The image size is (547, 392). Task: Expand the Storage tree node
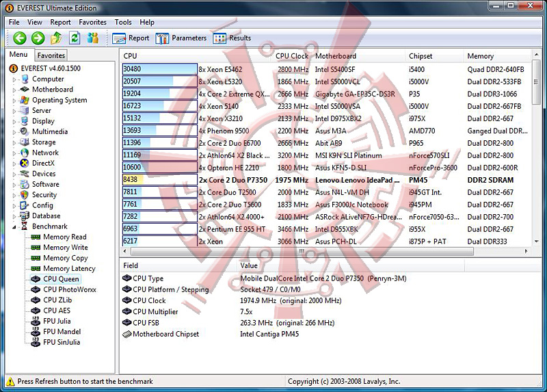(14, 143)
